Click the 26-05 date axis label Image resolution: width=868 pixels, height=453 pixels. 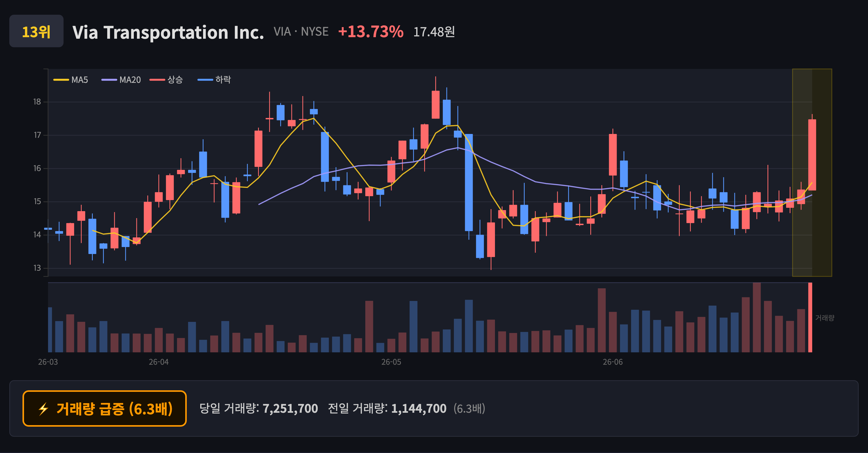[391, 362]
